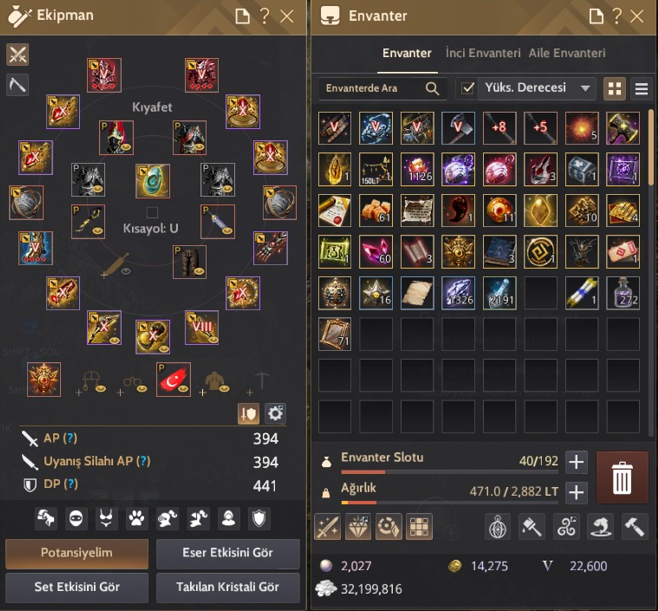The height and width of the screenshot is (611, 658).
Task: Open the Aile Envanteri tab
Action: pyautogui.click(x=567, y=53)
